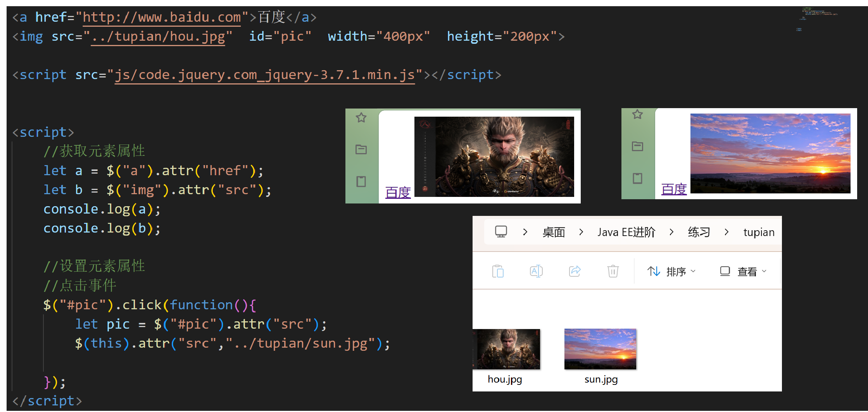Click the jquery-3.7.1.min.js script path
Screen dimensions: 868x412
pos(265,75)
